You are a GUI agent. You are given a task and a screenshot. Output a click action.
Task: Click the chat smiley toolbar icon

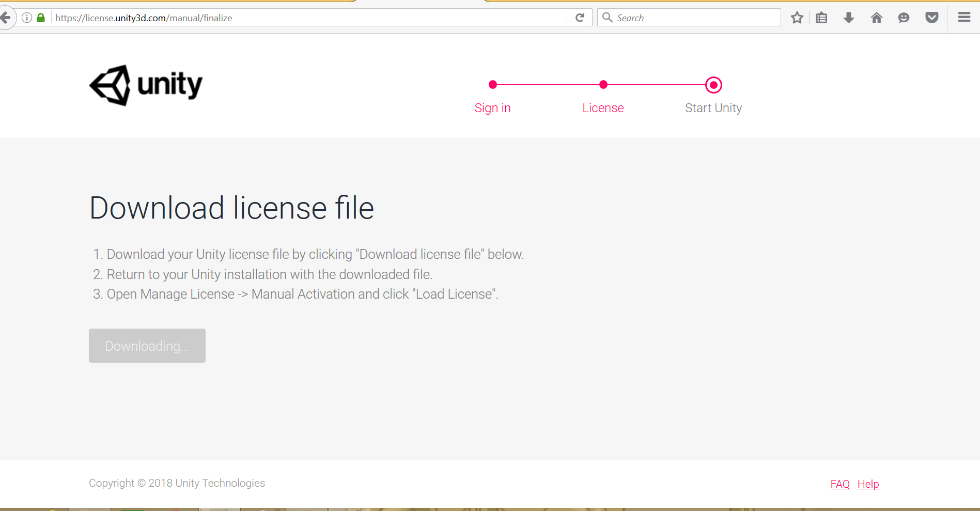904,18
